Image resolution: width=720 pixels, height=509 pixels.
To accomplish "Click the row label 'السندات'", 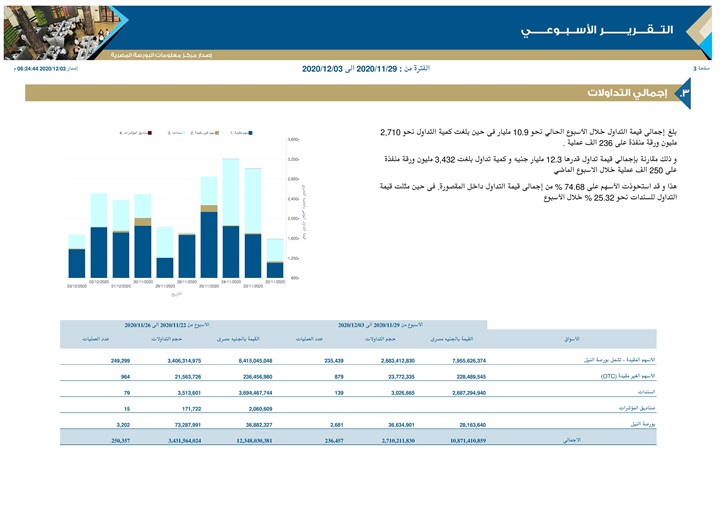I will 647,392.
